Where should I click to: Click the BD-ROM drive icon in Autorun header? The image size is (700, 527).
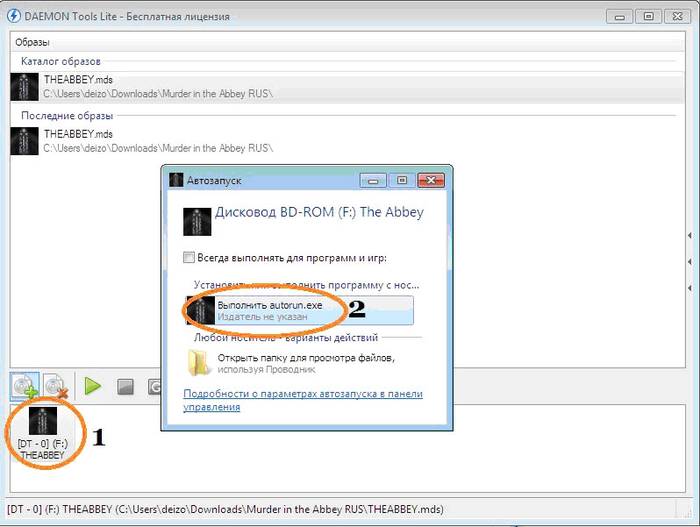(198, 221)
